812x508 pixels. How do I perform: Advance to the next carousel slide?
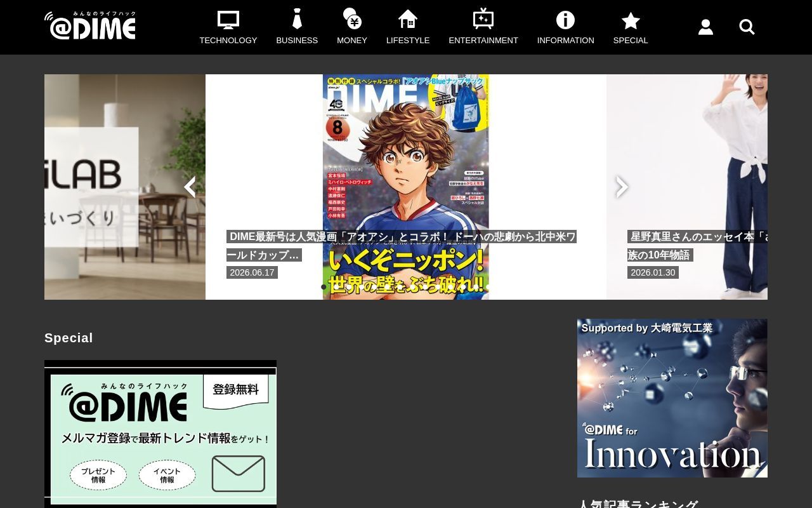[622, 187]
